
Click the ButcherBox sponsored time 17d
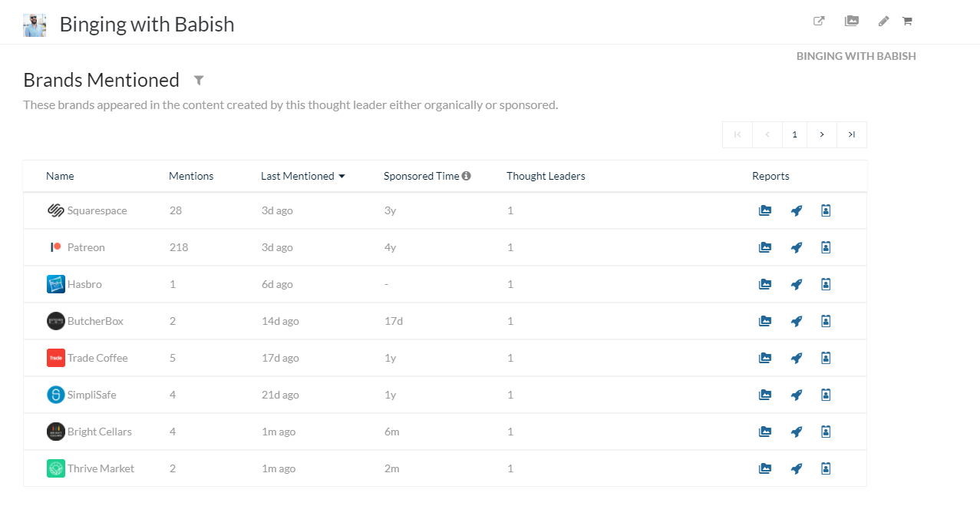point(394,321)
